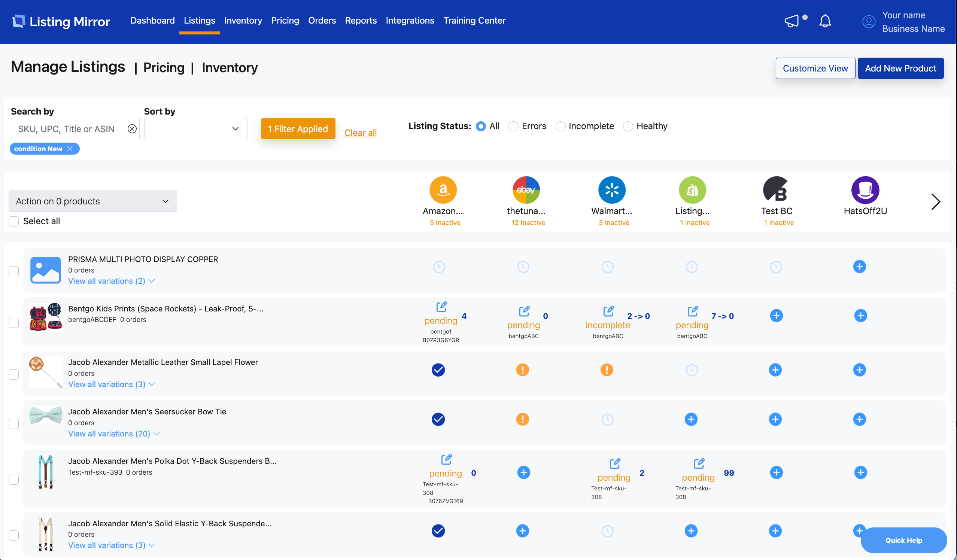
Task: Select the Errors listing status
Action: (x=513, y=127)
